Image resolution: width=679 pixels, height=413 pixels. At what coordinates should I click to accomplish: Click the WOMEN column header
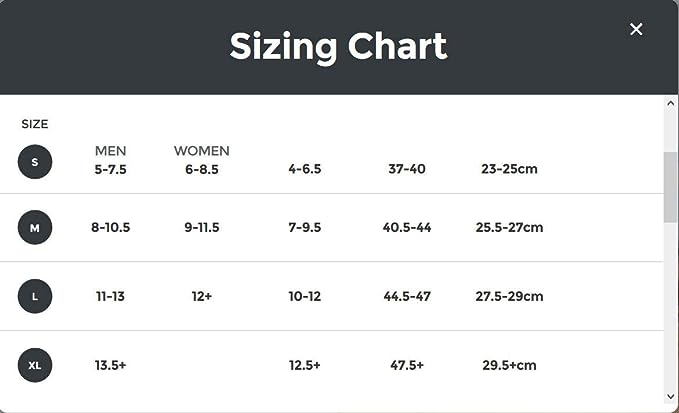coord(202,151)
